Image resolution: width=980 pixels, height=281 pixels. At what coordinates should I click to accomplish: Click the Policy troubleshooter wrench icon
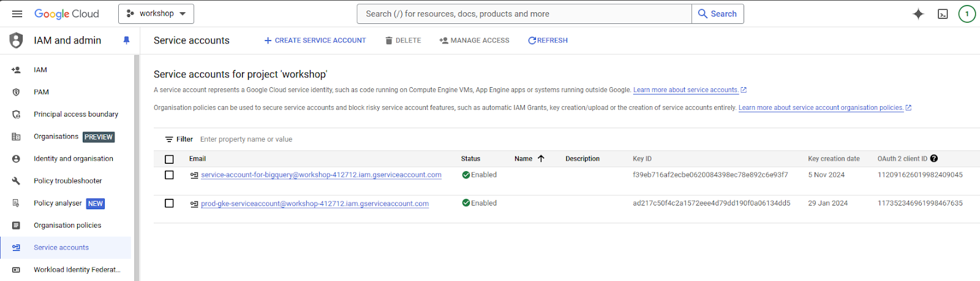[x=16, y=181]
